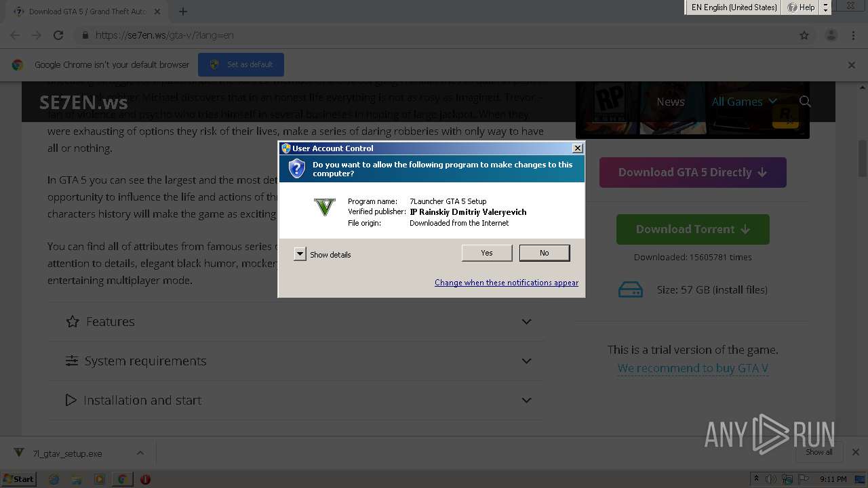868x488 pixels.
Task: Select the Download GTA 5 browser tab
Action: coord(87,12)
